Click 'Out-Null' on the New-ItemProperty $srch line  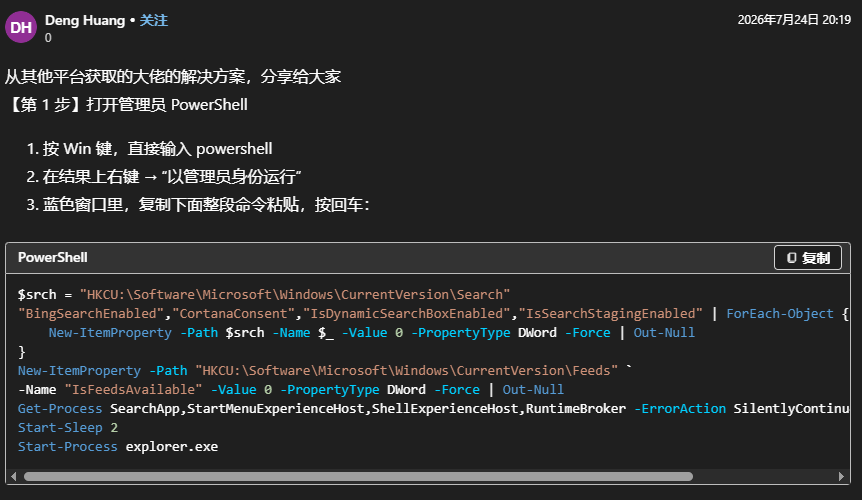(664, 333)
